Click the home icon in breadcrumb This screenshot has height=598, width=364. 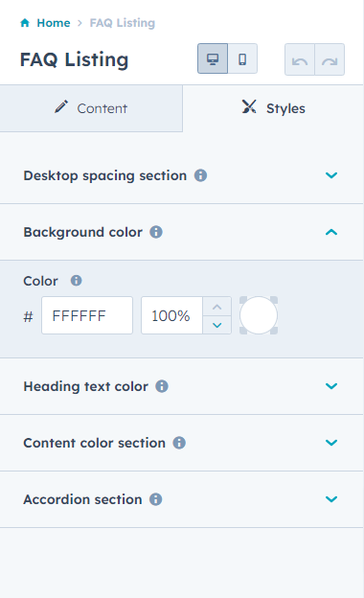25,23
